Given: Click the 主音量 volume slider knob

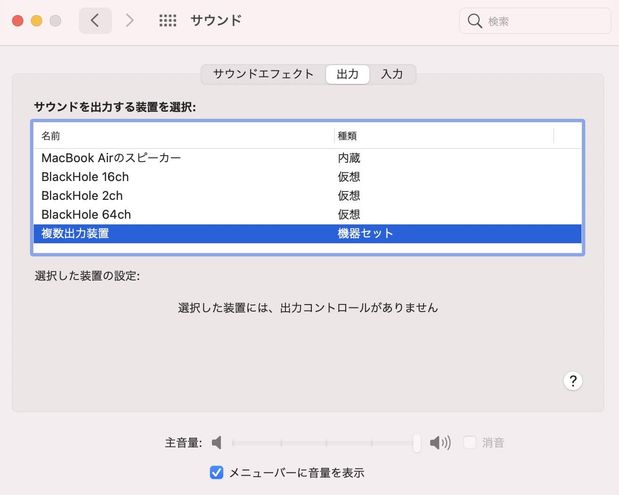Looking at the screenshot, I should (417, 442).
